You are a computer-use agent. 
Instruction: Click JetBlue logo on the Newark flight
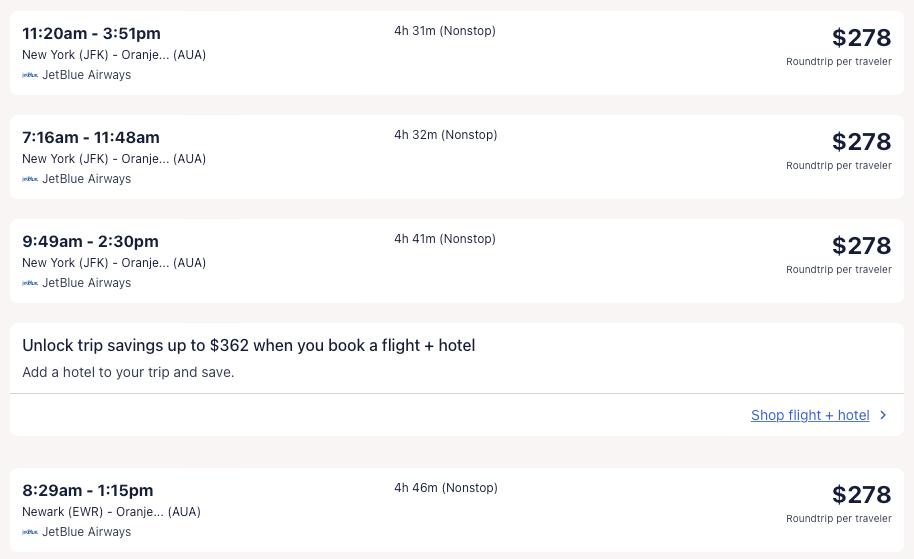30,532
